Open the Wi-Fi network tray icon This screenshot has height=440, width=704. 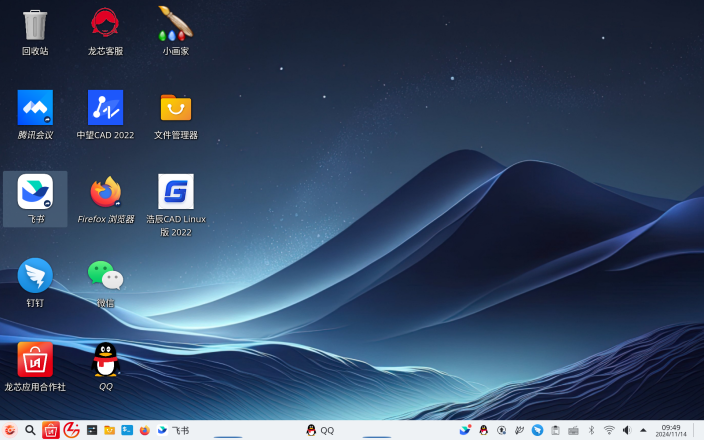(x=609, y=431)
